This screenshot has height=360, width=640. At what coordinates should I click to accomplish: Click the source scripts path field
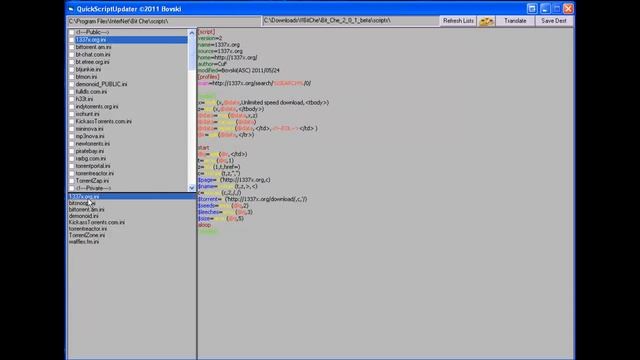(164, 21)
